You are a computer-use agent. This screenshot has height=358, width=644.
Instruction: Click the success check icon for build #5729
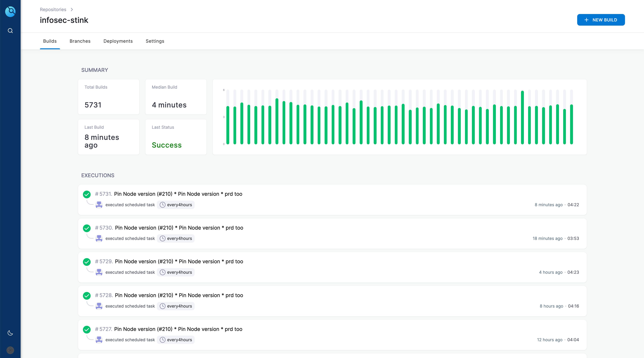87,262
